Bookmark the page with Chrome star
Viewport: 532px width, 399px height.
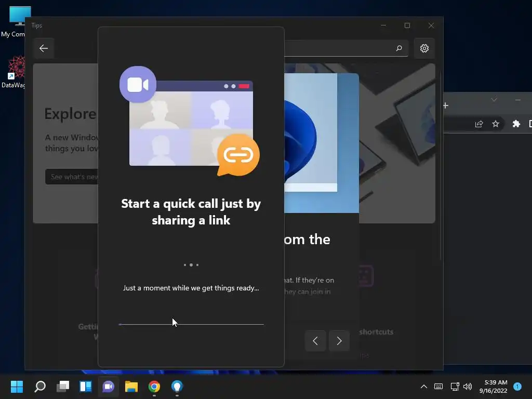(495, 124)
